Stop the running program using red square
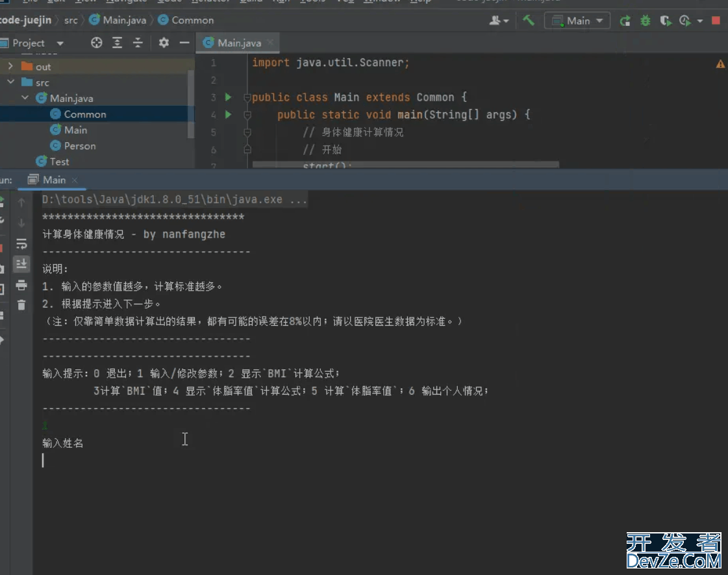This screenshot has height=575, width=728. click(x=716, y=21)
